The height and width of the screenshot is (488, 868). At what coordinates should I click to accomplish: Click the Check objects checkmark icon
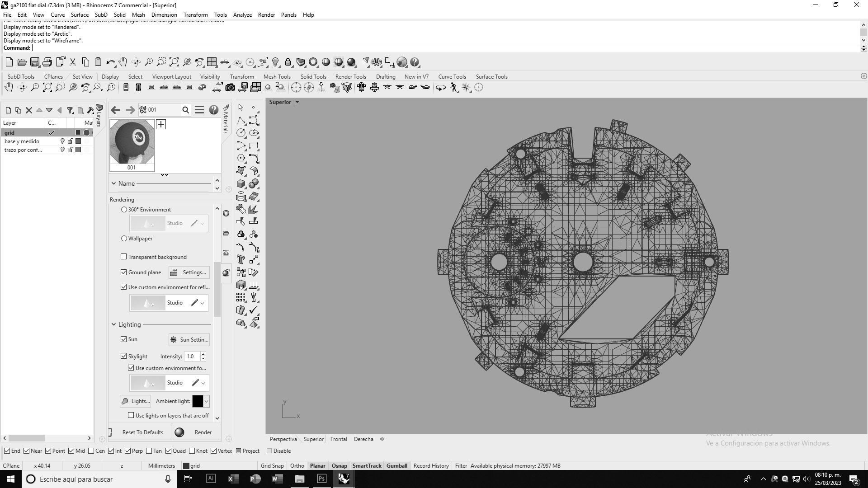coord(254,310)
